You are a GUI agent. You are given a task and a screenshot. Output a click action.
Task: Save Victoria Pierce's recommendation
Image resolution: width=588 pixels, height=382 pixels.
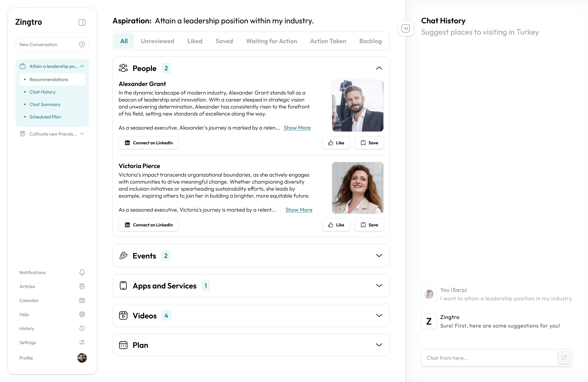coord(369,225)
